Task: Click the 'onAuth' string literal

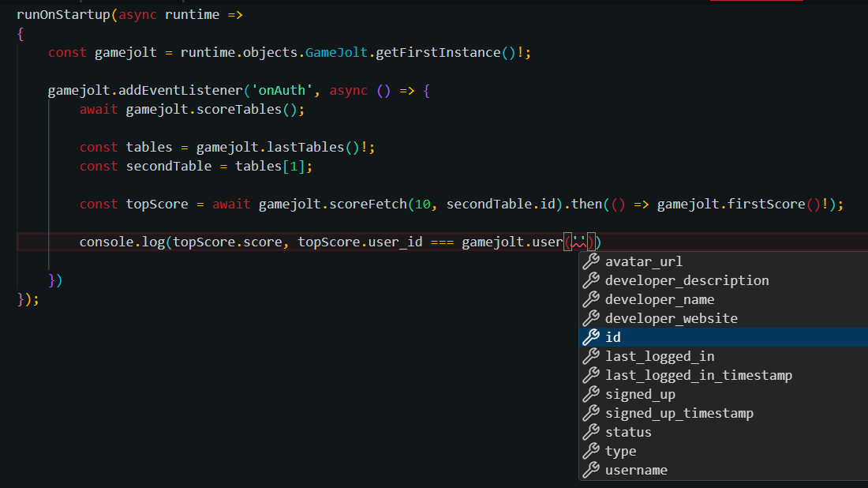Action: (x=282, y=90)
